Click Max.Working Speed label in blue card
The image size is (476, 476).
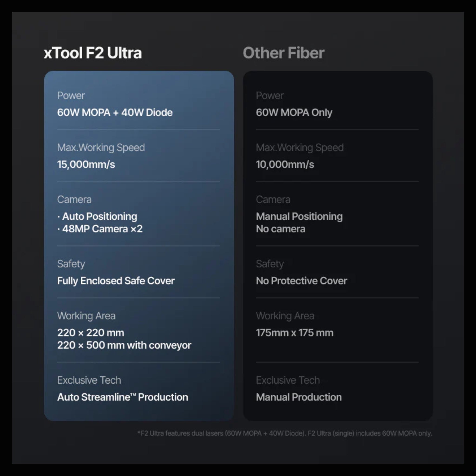pos(101,148)
